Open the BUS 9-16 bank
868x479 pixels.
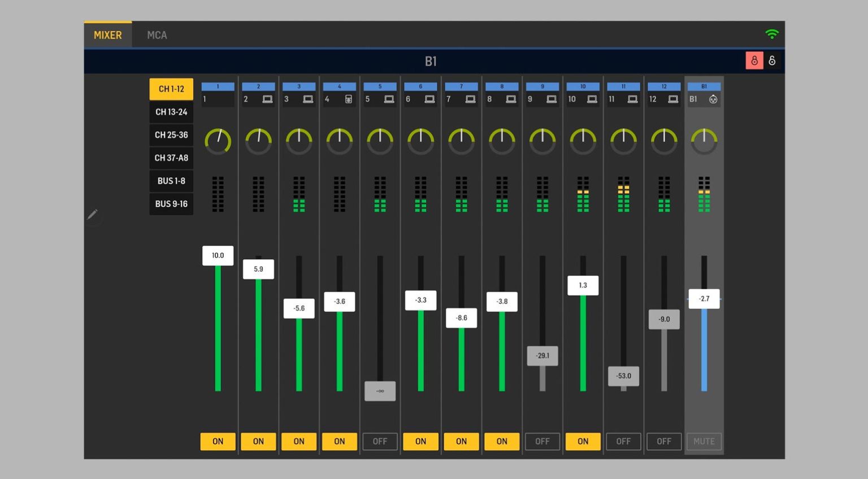[x=171, y=204]
